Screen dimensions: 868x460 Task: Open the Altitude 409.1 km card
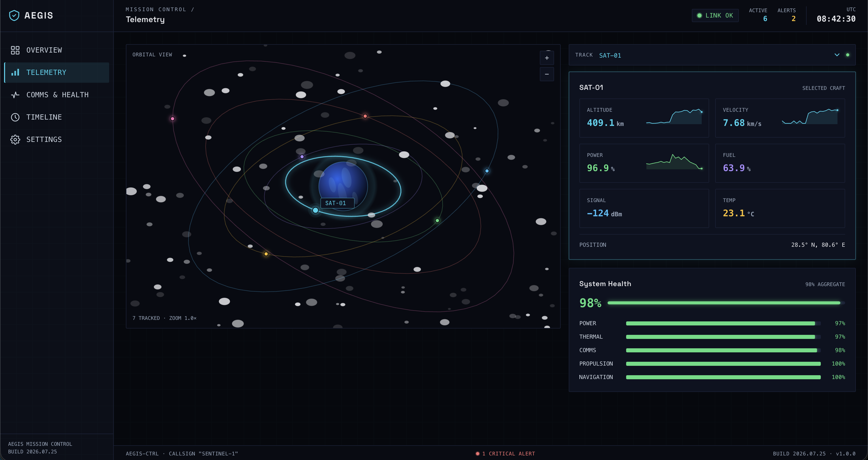click(644, 118)
